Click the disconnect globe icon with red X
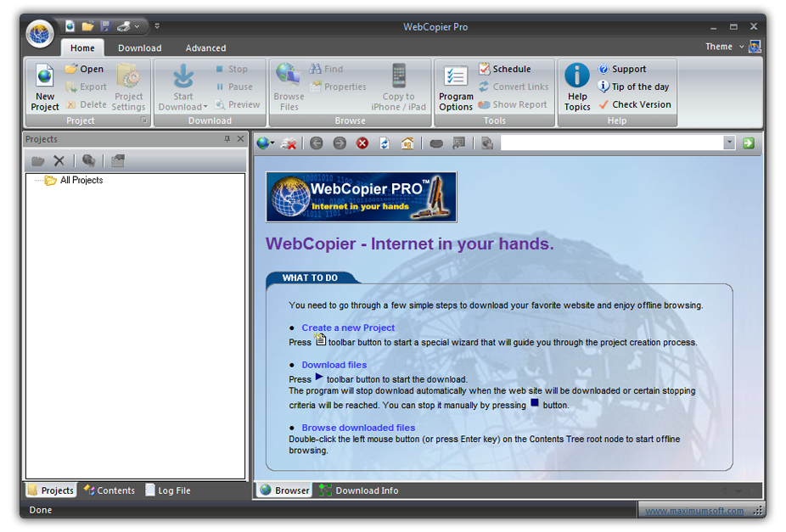786x532 pixels. (x=289, y=143)
